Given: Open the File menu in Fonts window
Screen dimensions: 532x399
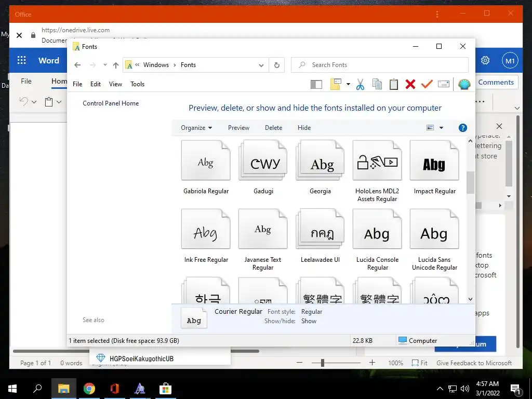Looking at the screenshot, I should pos(77,84).
